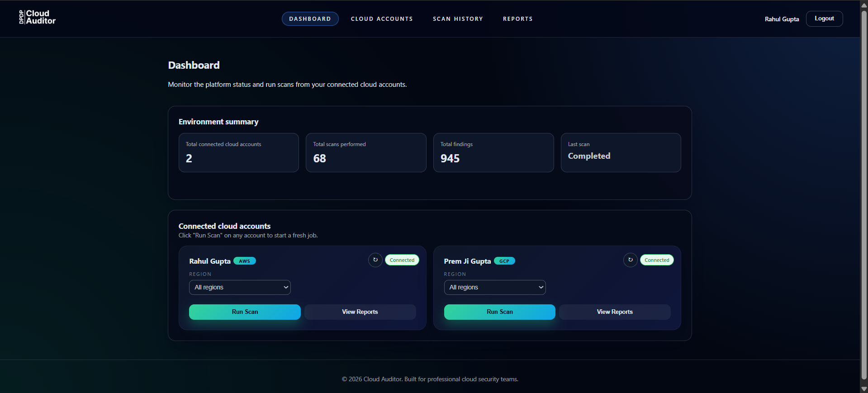Select the Total connected cloud accounts card
868x393 pixels.
(239, 152)
